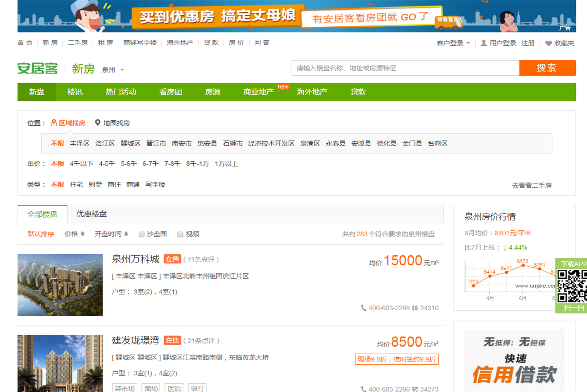Open the 泉州万科城 listing thumbnail
587x392 pixels.
[60, 285]
